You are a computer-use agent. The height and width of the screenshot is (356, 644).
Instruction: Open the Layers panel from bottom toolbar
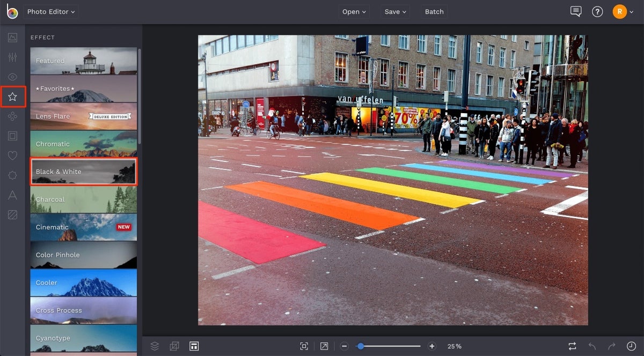click(x=155, y=346)
